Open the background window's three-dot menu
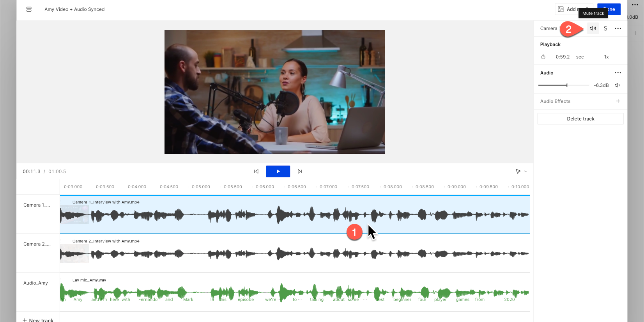The height and width of the screenshot is (322, 644). point(635,5)
